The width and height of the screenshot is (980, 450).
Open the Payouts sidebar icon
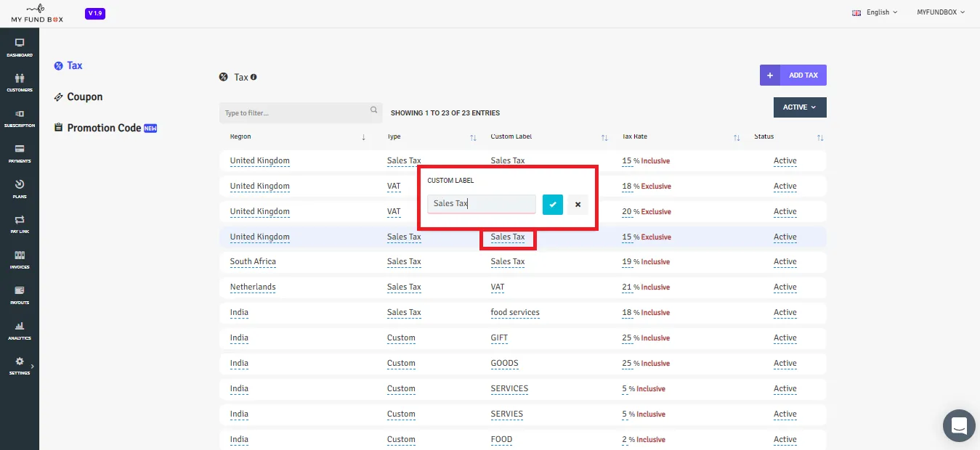[20, 295]
